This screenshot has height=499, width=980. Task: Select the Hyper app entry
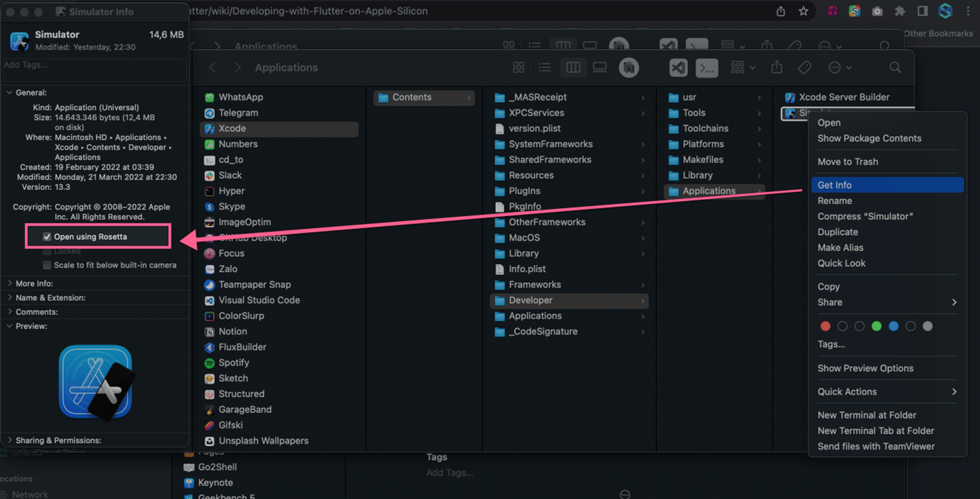(x=232, y=191)
